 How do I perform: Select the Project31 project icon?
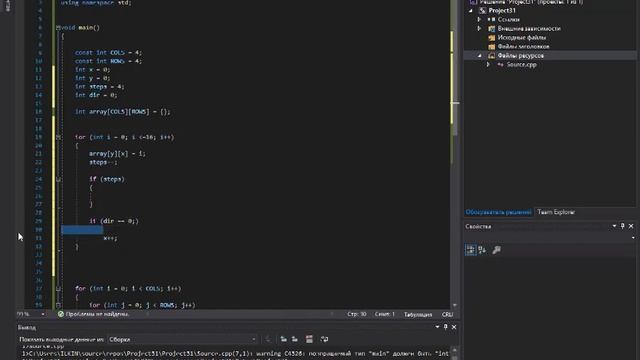point(482,11)
